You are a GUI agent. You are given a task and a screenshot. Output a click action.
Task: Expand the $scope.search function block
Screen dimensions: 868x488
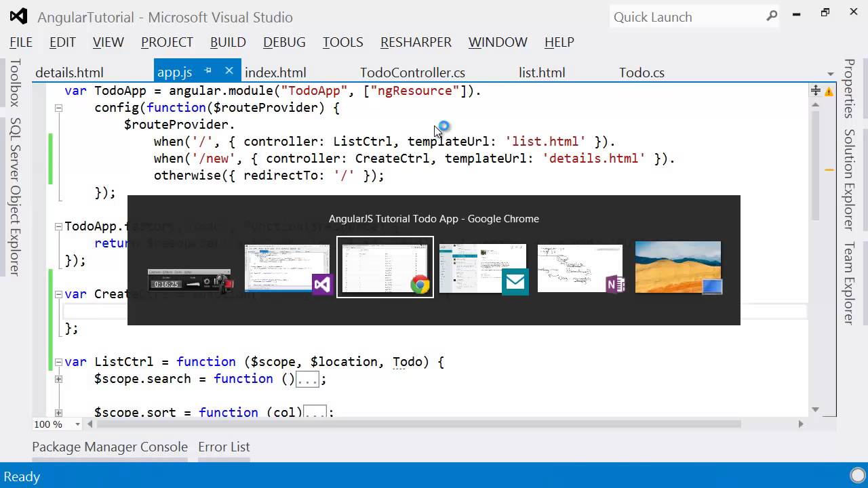[58, 379]
